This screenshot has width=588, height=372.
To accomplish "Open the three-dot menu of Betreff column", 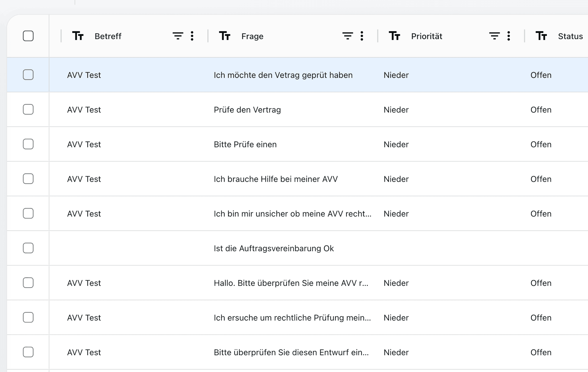I will (192, 36).
